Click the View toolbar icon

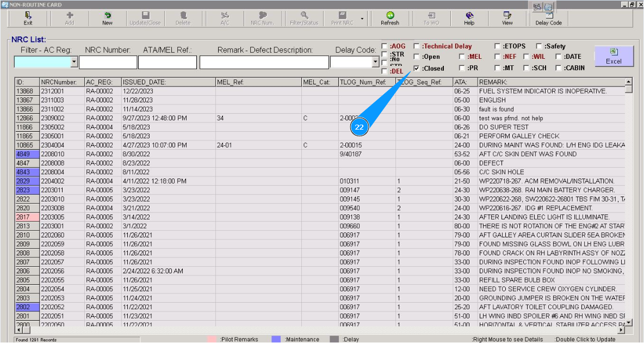point(507,19)
